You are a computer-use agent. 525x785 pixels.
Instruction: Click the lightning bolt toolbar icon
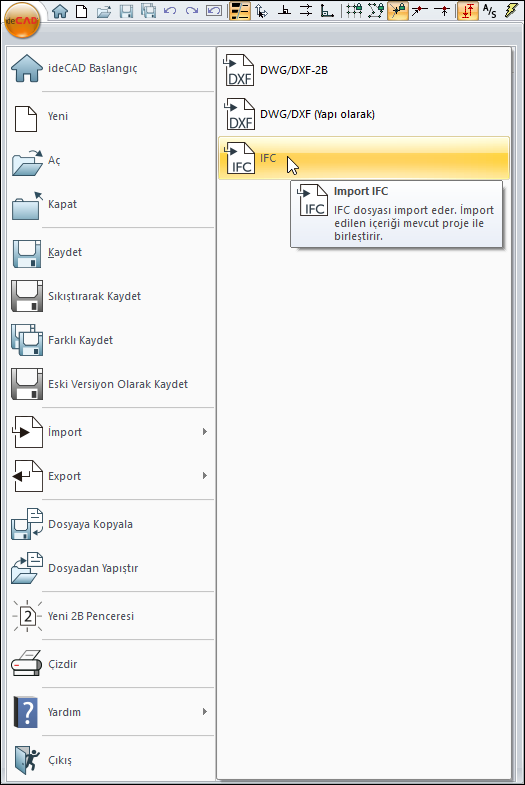[511, 11]
